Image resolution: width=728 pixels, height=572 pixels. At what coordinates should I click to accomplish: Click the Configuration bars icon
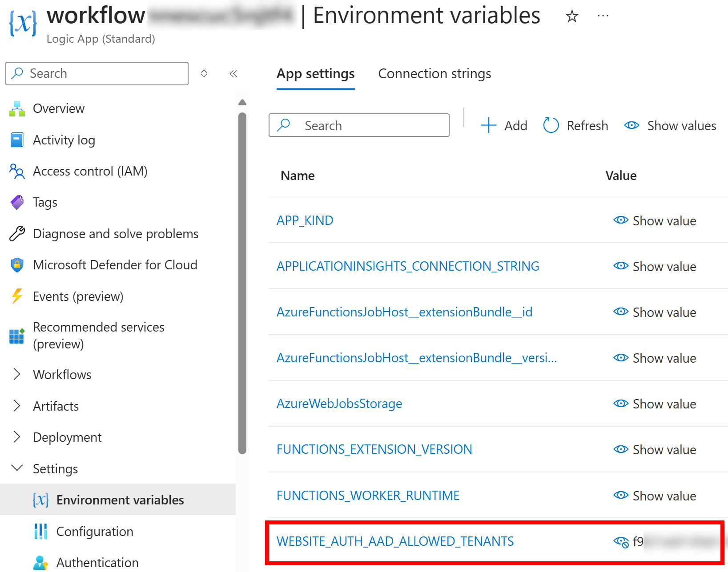pos(40,531)
